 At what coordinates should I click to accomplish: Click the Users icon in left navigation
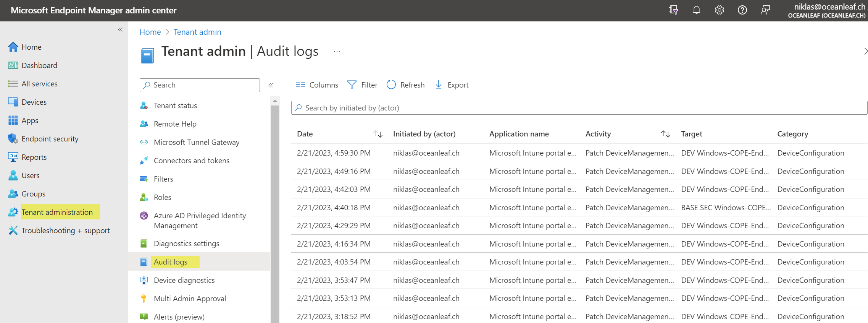pos(13,175)
